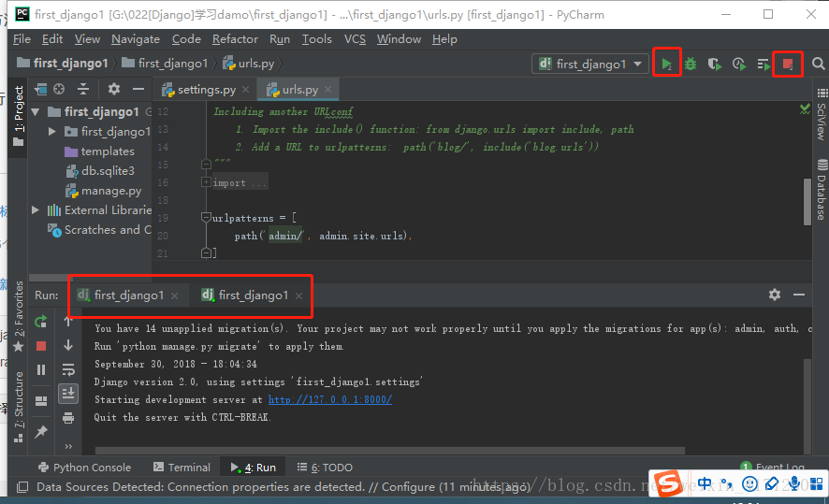
Task: Stop the running server with the top toolbar red square
Action: click(788, 64)
